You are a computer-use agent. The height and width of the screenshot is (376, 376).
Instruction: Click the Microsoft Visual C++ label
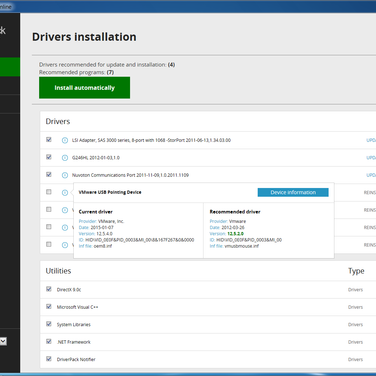pyautogui.click(x=77, y=307)
